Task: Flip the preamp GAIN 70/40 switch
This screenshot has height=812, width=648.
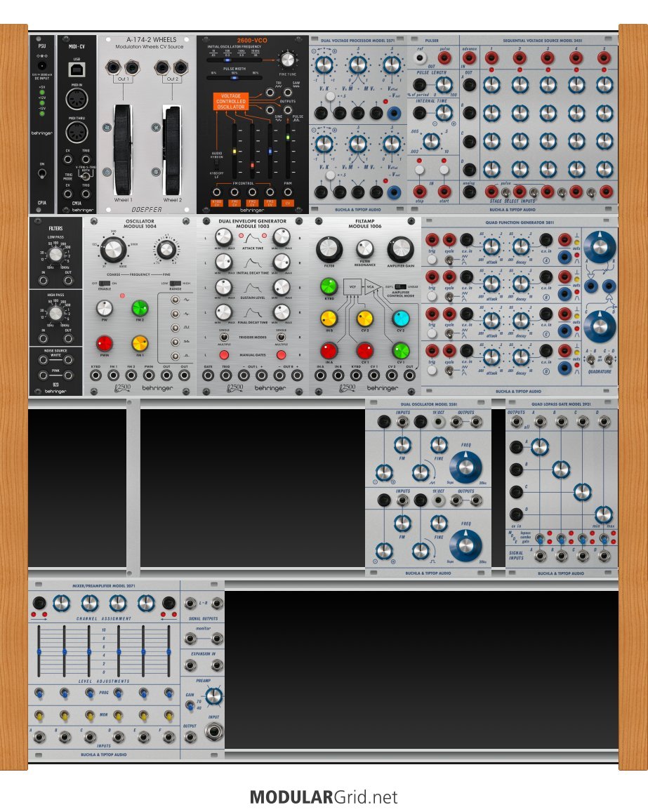Action: point(190,705)
